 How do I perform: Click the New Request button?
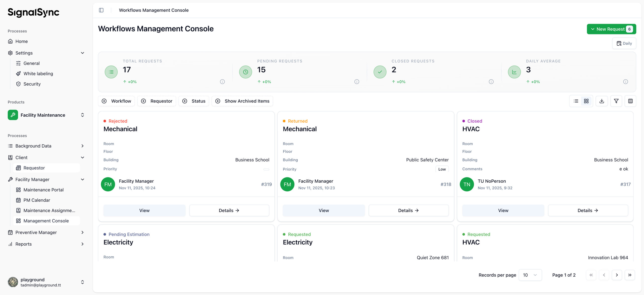click(611, 29)
